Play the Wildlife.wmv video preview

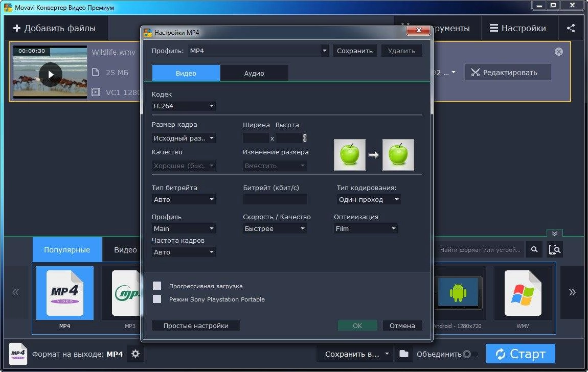[51, 75]
